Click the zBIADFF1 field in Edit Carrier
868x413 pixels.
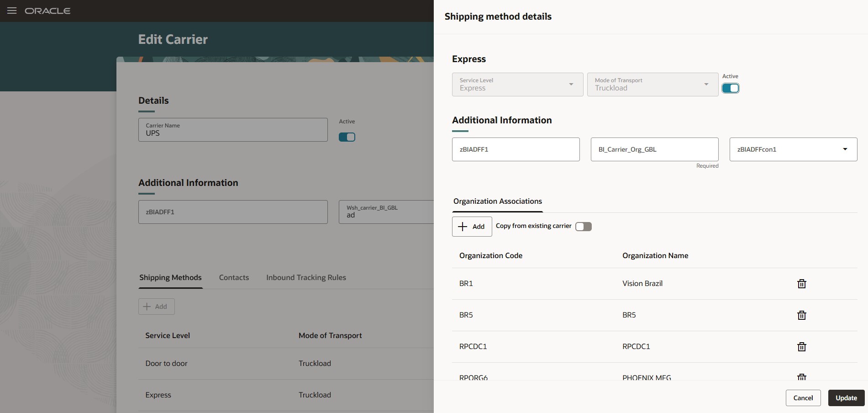[x=233, y=212]
